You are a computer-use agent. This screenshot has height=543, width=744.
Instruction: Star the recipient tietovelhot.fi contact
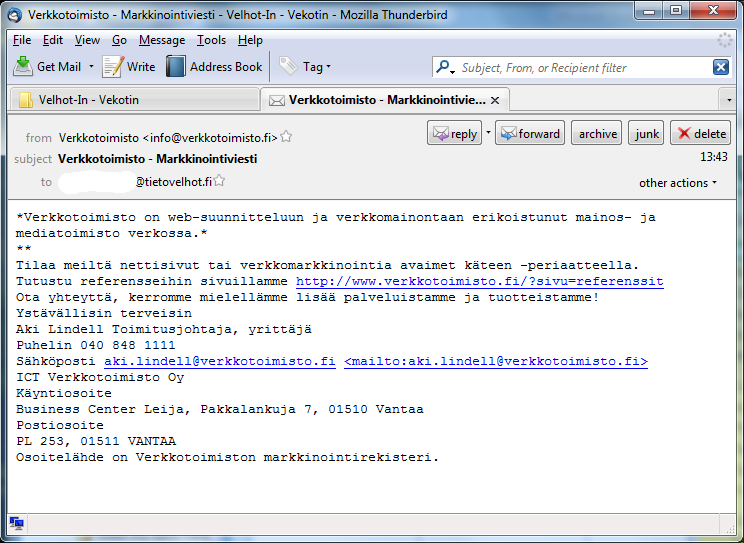(220, 181)
